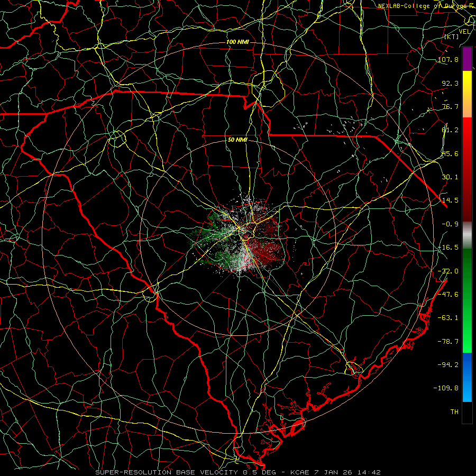The height and width of the screenshot is (476, 476).
Task: Click the purple segment of the velocity color bar
Action: click(467, 59)
